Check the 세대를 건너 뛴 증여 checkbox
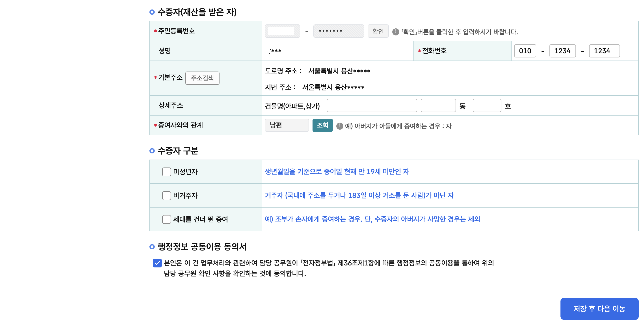 [166, 219]
